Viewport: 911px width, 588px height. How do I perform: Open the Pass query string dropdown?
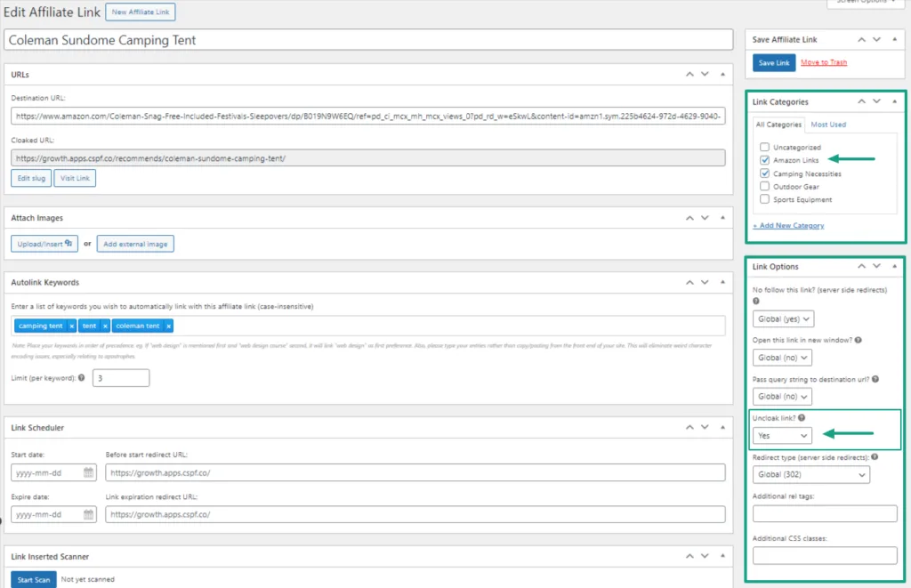tap(782, 396)
